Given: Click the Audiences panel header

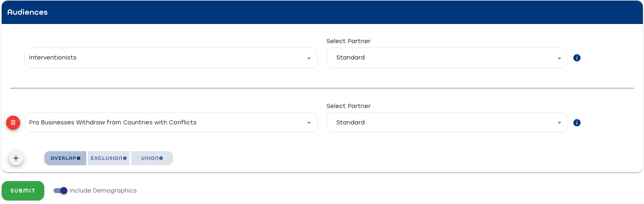Looking at the screenshot, I should (x=322, y=13).
